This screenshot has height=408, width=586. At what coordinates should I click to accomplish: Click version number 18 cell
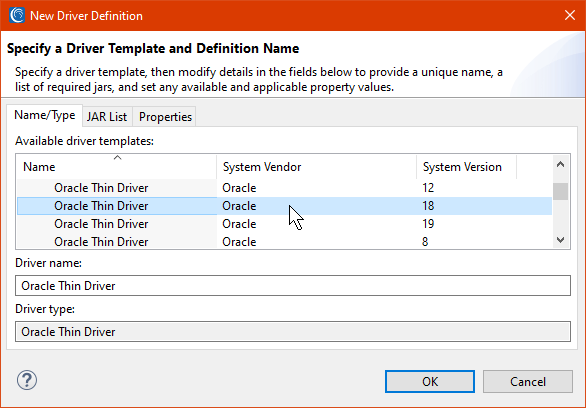428,206
